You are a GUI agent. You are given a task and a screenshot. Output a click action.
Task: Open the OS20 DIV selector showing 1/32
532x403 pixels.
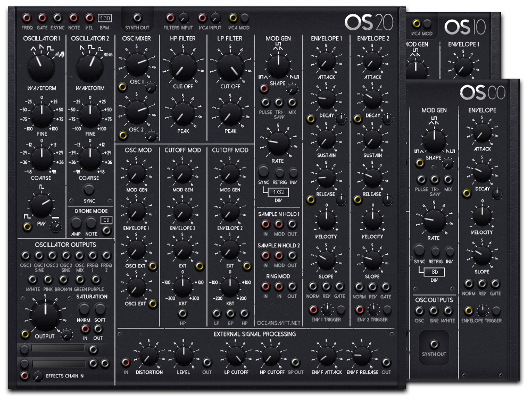coord(279,192)
